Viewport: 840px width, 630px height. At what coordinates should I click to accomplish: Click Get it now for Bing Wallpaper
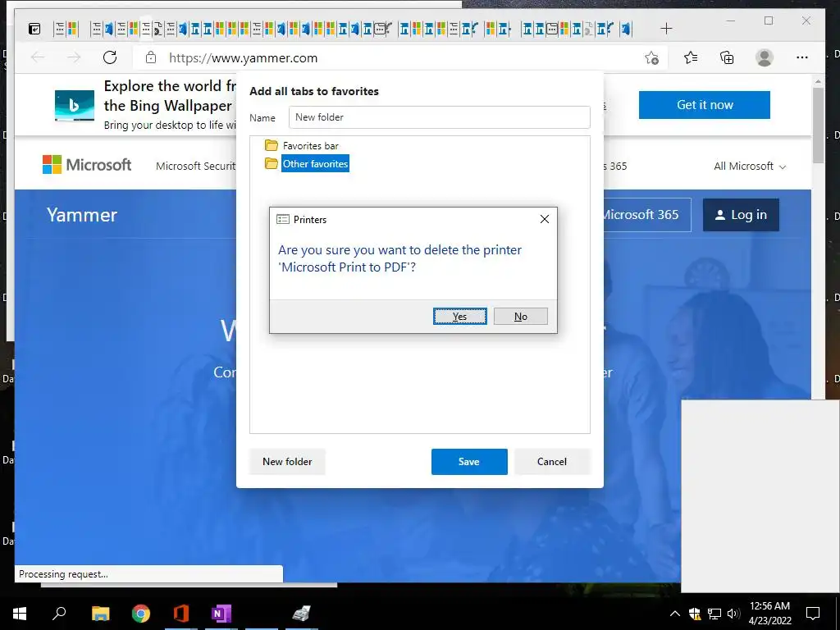coord(705,104)
